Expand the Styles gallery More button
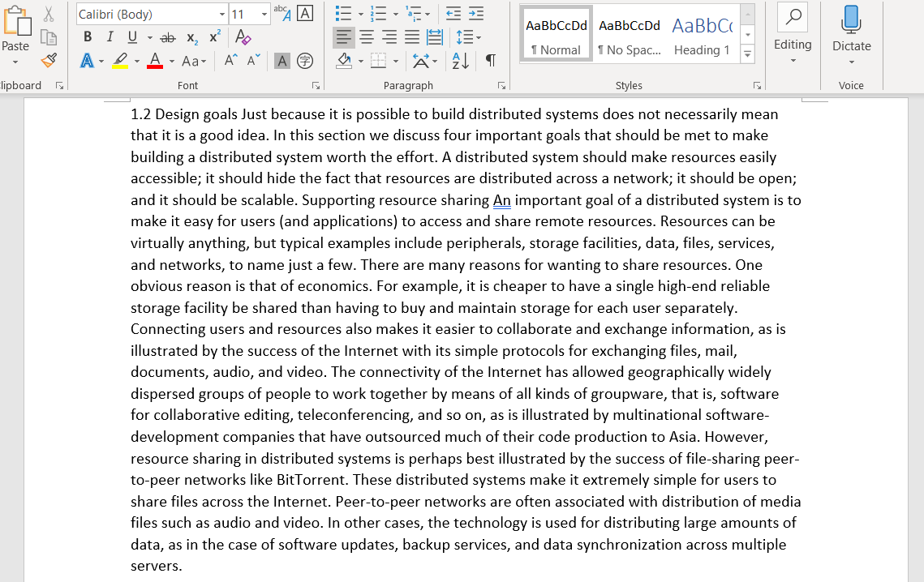The height and width of the screenshot is (582, 924). click(x=748, y=55)
